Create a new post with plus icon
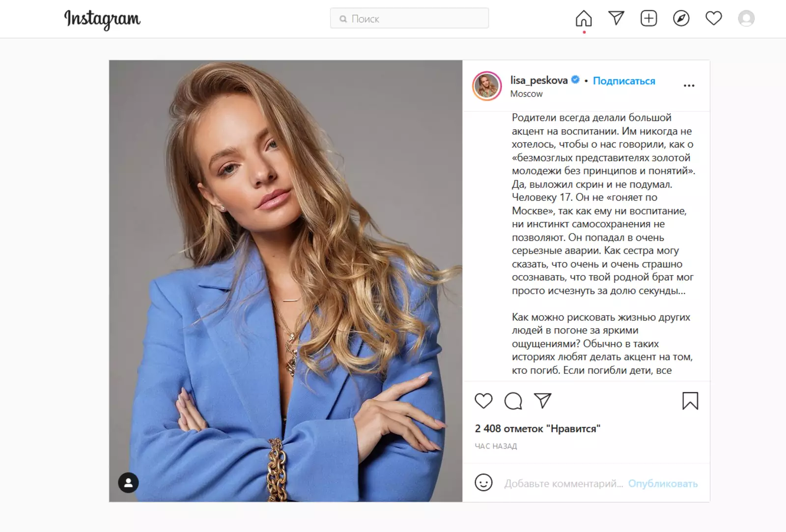 pos(648,19)
